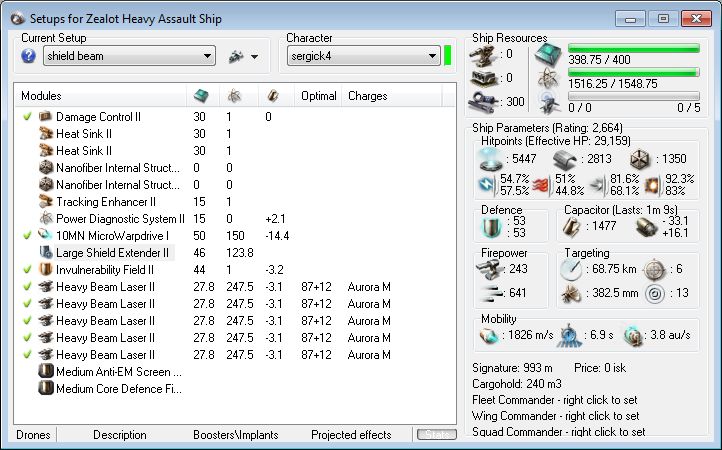
Task: Toggle the 10MN MicroWarpdrive I active checkmark
Action: click(27, 235)
